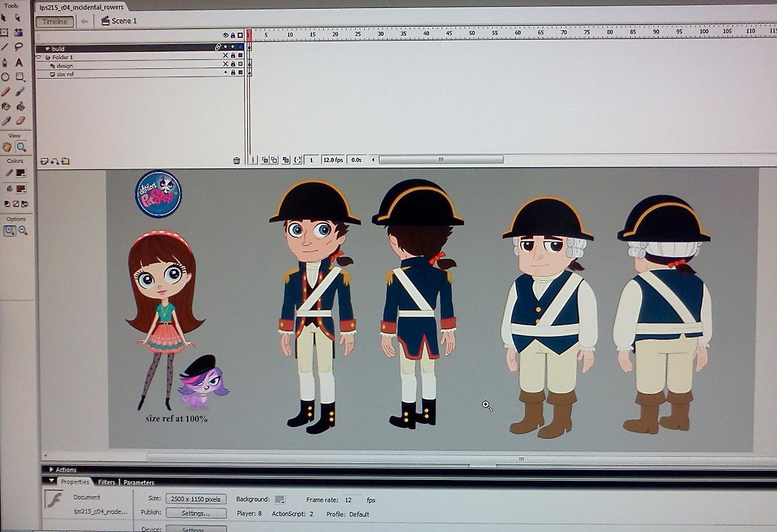Lock all layers via header padlock
Image resolution: width=777 pixels, height=532 pixels.
(x=232, y=36)
